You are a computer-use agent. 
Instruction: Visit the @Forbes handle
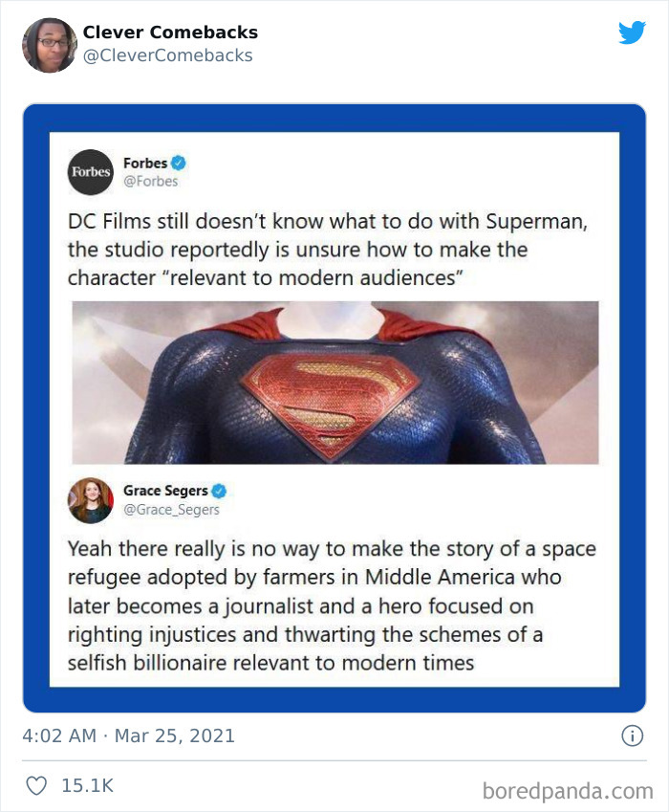151,182
